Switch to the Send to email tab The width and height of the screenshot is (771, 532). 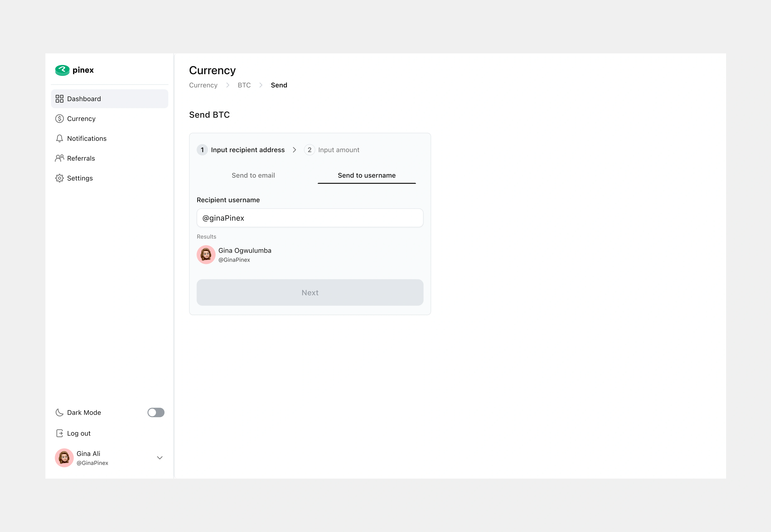pos(253,175)
